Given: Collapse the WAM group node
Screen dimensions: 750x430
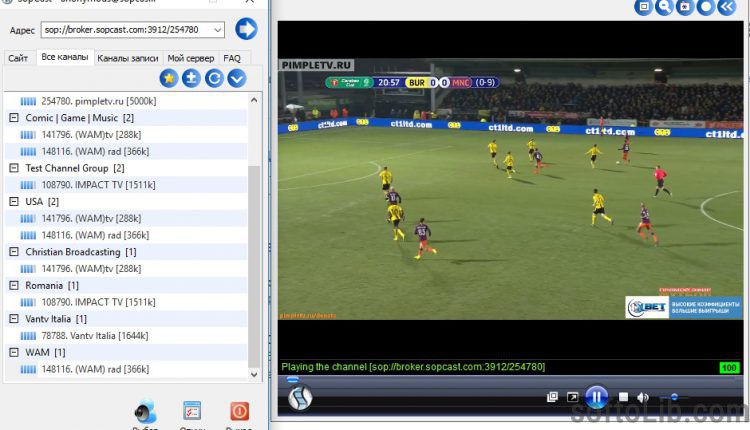Looking at the screenshot, I should pos(14,352).
